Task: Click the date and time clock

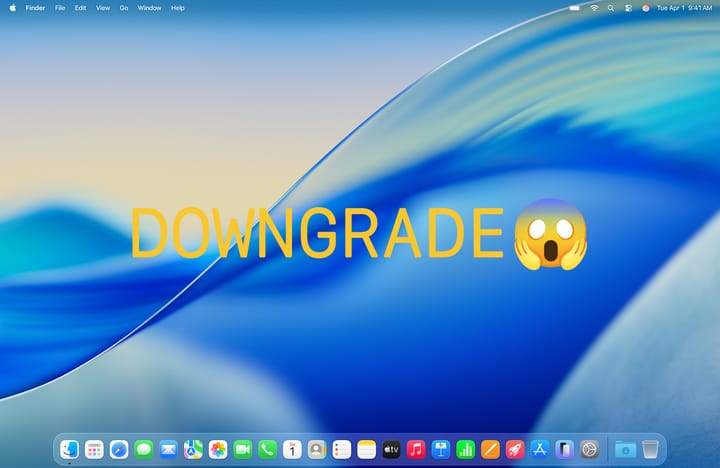Action: tap(684, 8)
